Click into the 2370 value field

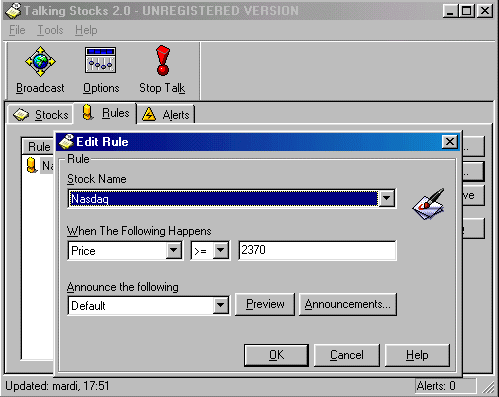point(317,250)
